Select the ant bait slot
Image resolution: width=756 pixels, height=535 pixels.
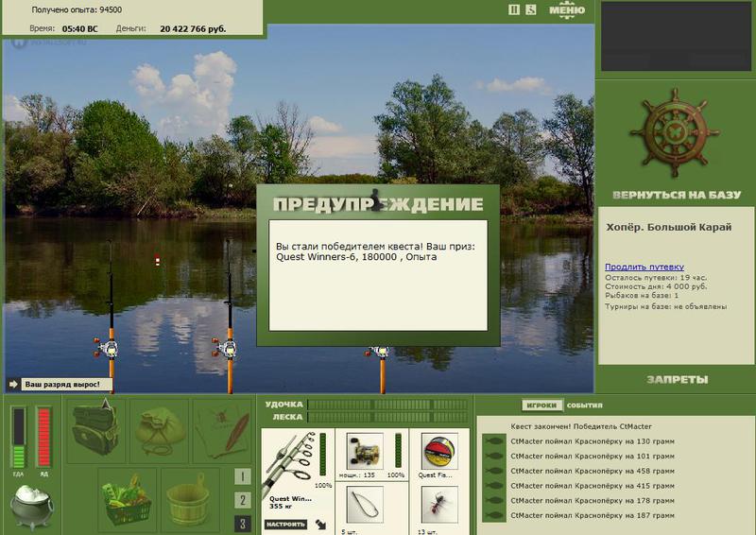click(438, 505)
